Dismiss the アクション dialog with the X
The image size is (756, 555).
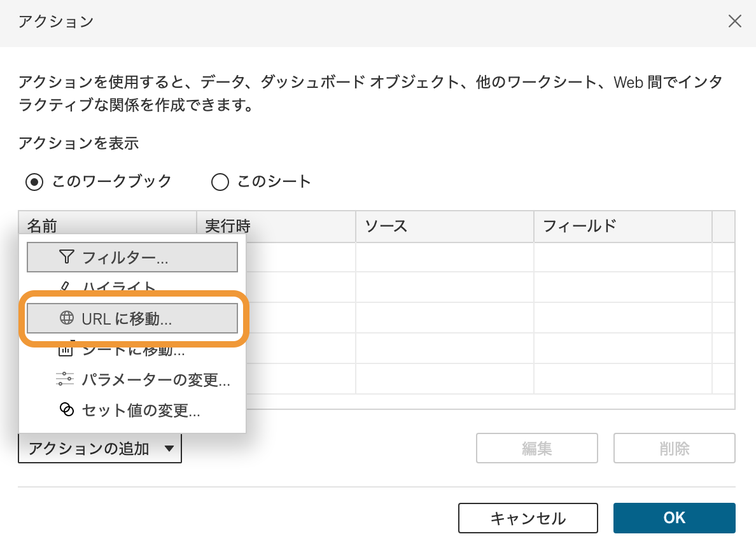tap(734, 21)
